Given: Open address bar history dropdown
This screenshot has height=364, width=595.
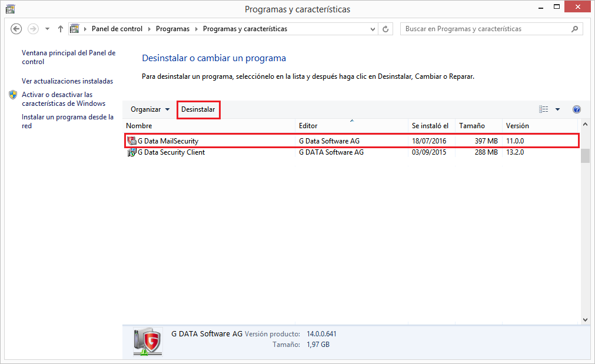Looking at the screenshot, I should [373, 29].
